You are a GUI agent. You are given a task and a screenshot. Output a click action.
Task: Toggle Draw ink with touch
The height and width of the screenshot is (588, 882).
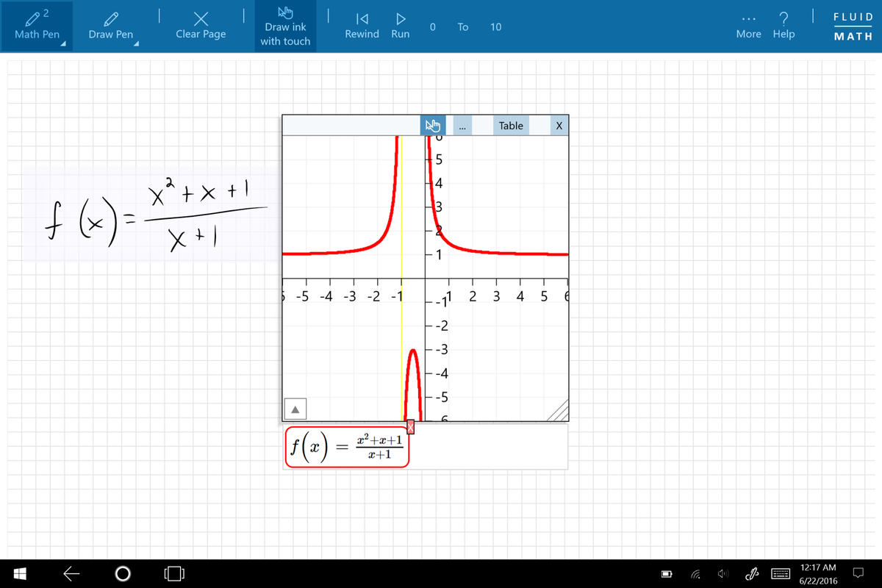tap(285, 26)
